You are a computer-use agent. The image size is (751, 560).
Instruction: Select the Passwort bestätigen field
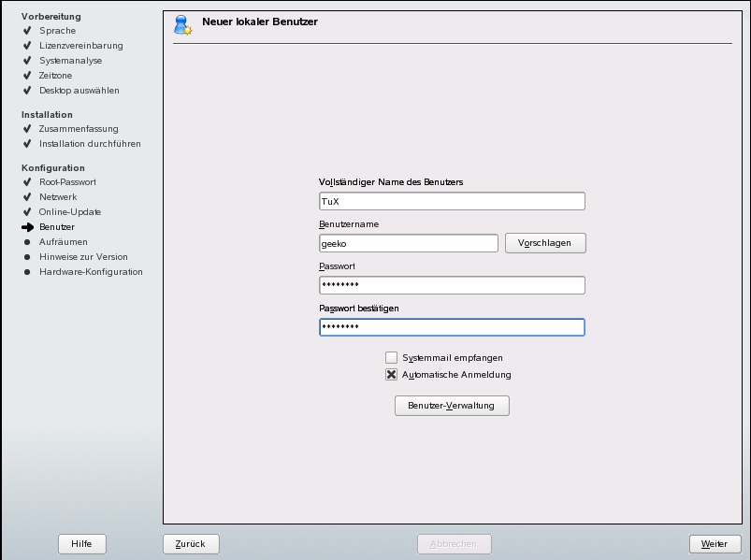(x=452, y=327)
